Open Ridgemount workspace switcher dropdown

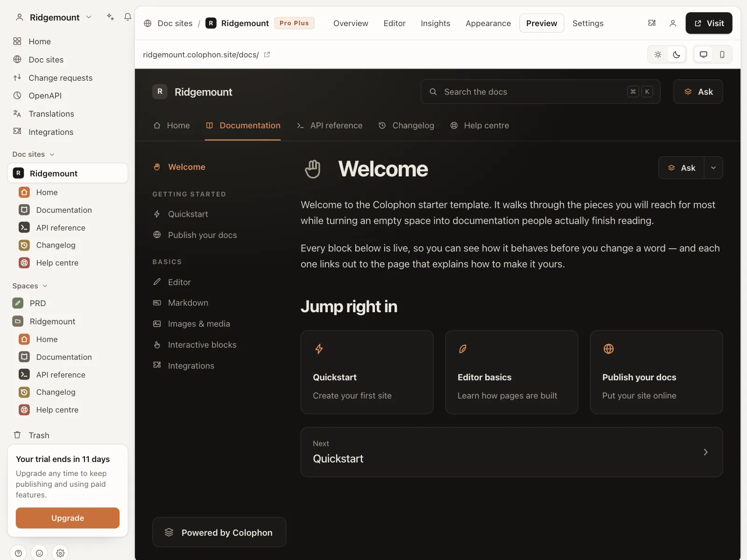coord(54,17)
